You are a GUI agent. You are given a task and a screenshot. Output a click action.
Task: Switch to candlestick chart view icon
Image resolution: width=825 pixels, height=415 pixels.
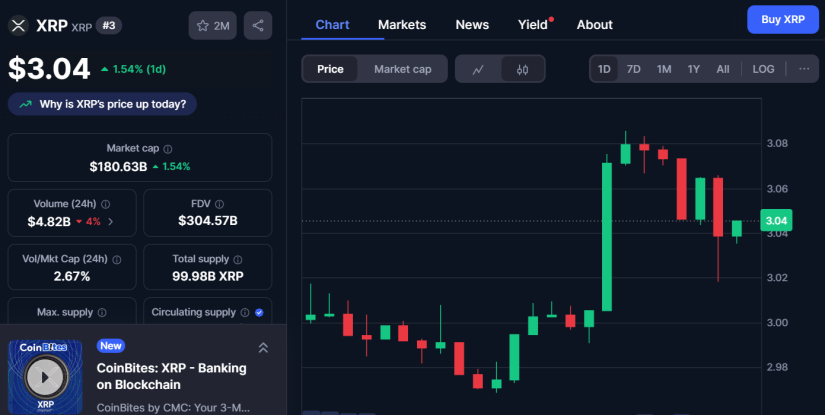click(x=522, y=69)
